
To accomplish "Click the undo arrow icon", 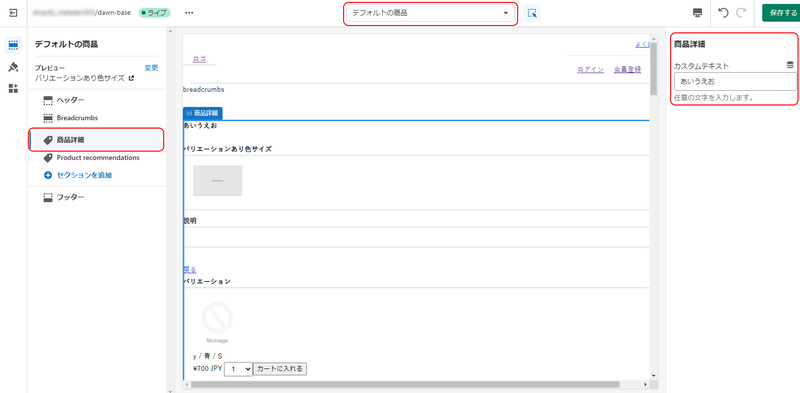I will click(x=723, y=13).
